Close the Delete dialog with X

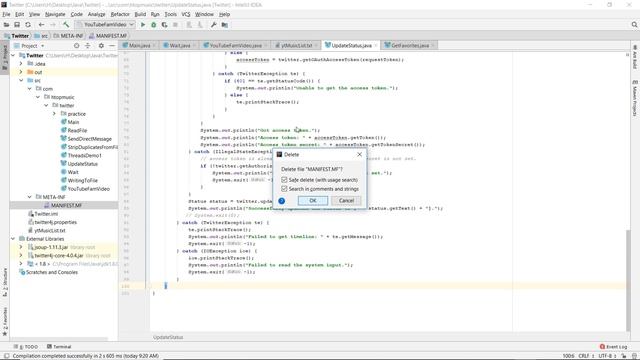[x=359, y=154]
